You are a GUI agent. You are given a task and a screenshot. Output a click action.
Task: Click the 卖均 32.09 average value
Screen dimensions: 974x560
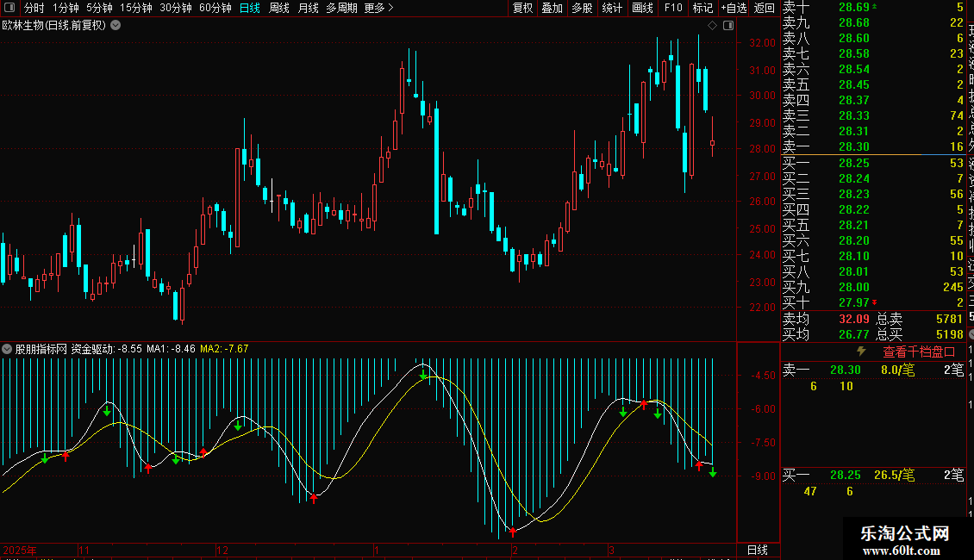[854, 319]
